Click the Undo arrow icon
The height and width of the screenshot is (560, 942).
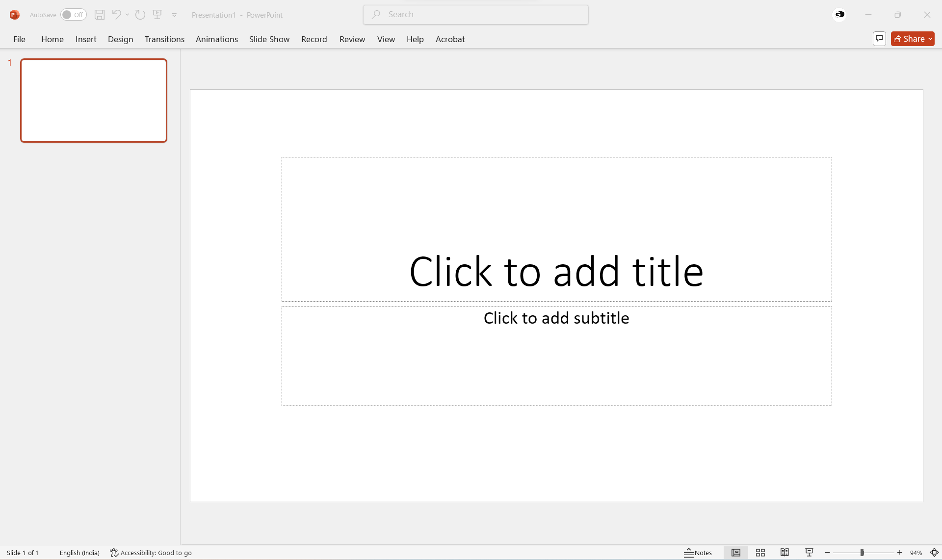[116, 15]
